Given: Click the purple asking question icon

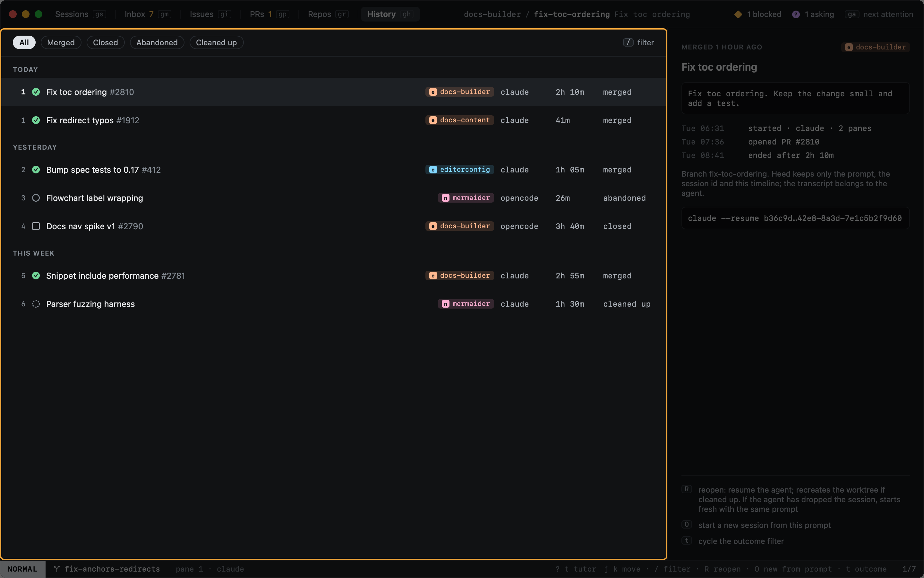Looking at the screenshot, I should click(x=796, y=14).
